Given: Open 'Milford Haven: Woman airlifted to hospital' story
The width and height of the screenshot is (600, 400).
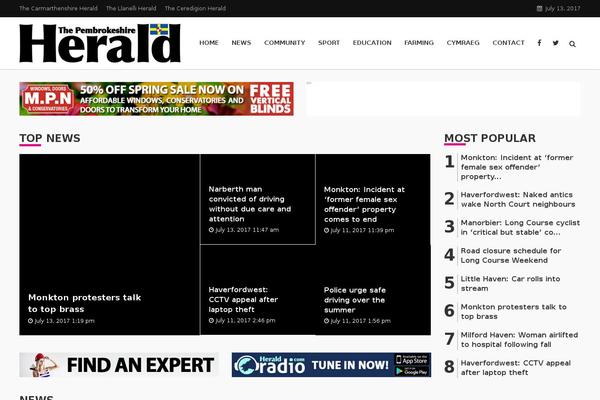Looking at the screenshot, I should point(519,340).
